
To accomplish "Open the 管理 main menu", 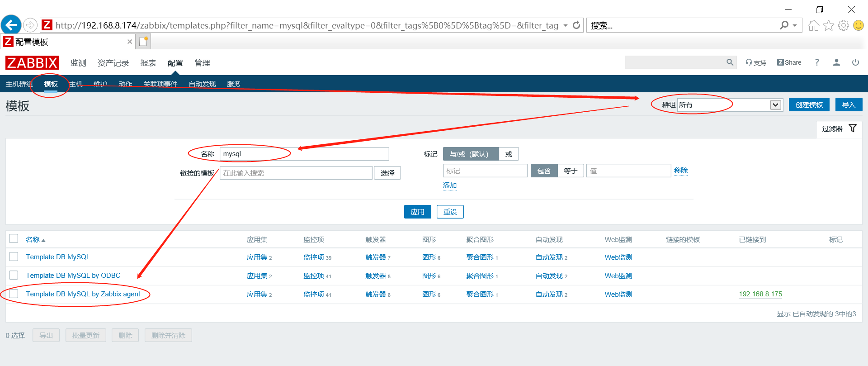I will click(202, 63).
